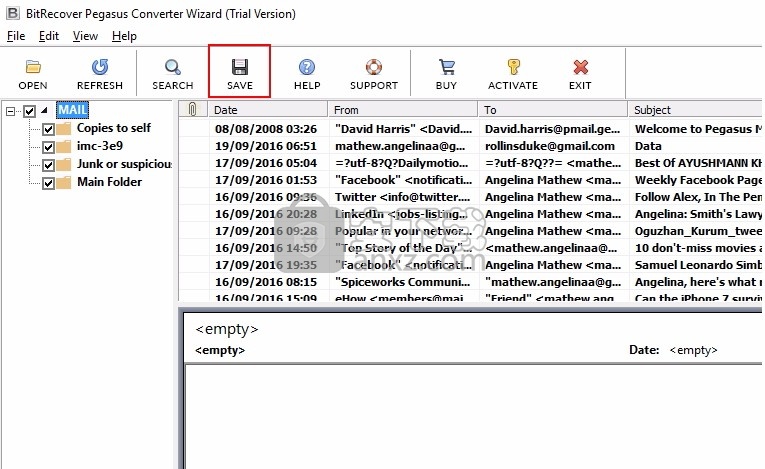This screenshot has height=469, width=765.
Task: Open the File menu
Action: coord(16,36)
